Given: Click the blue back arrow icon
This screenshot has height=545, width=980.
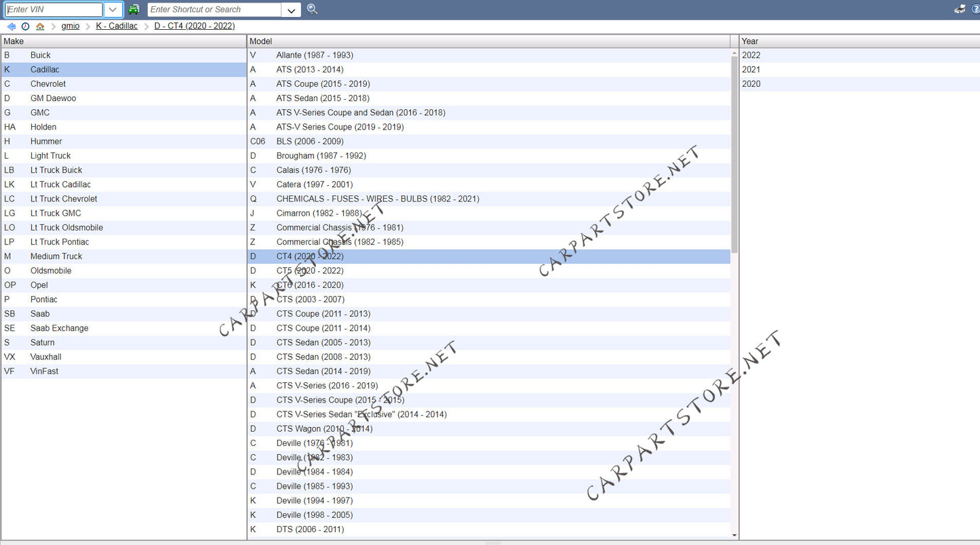Looking at the screenshot, I should point(12,26).
